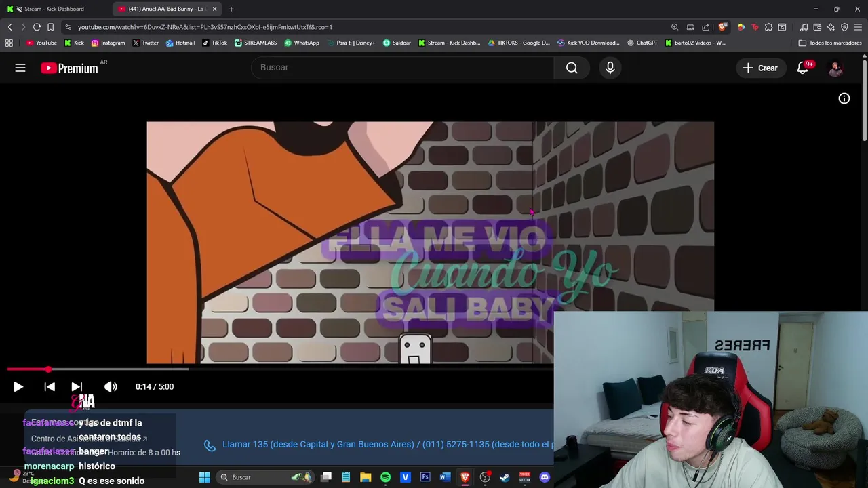Image resolution: width=868 pixels, height=488 pixels.
Task: Open Steam from the taskbar
Action: [x=505, y=477]
